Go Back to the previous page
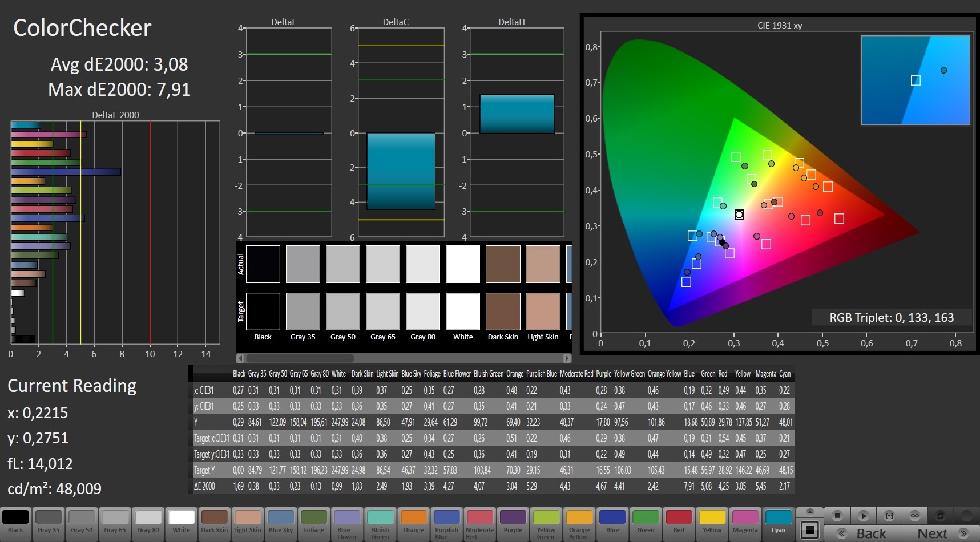The width and height of the screenshot is (980, 542). (x=864, y=533)
